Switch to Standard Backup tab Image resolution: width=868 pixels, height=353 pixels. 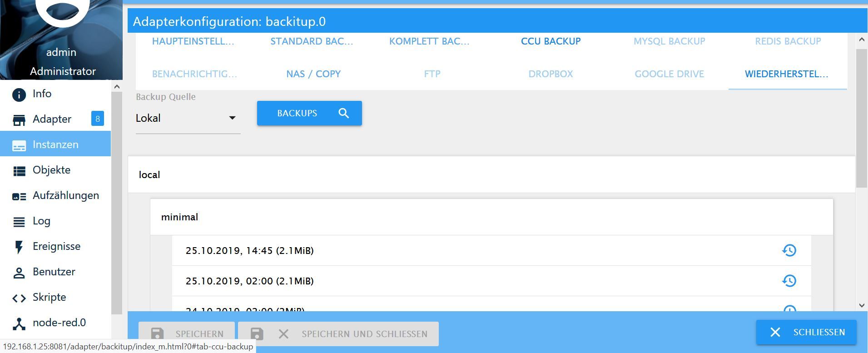tap(312, 41)
